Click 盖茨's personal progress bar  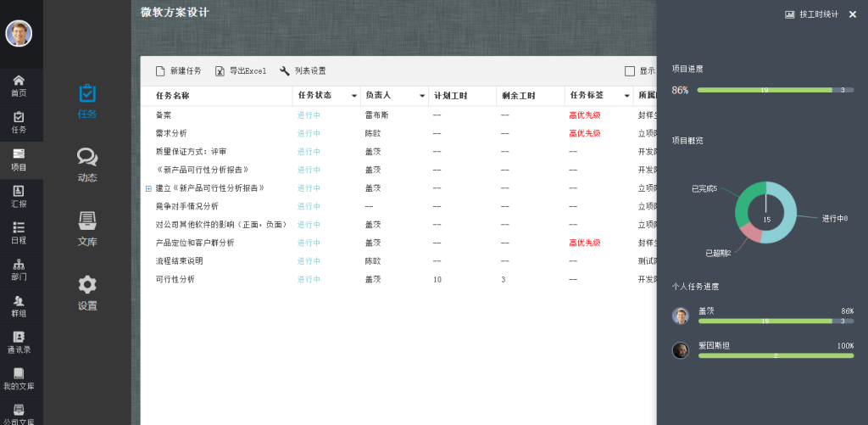pos(776,321)
